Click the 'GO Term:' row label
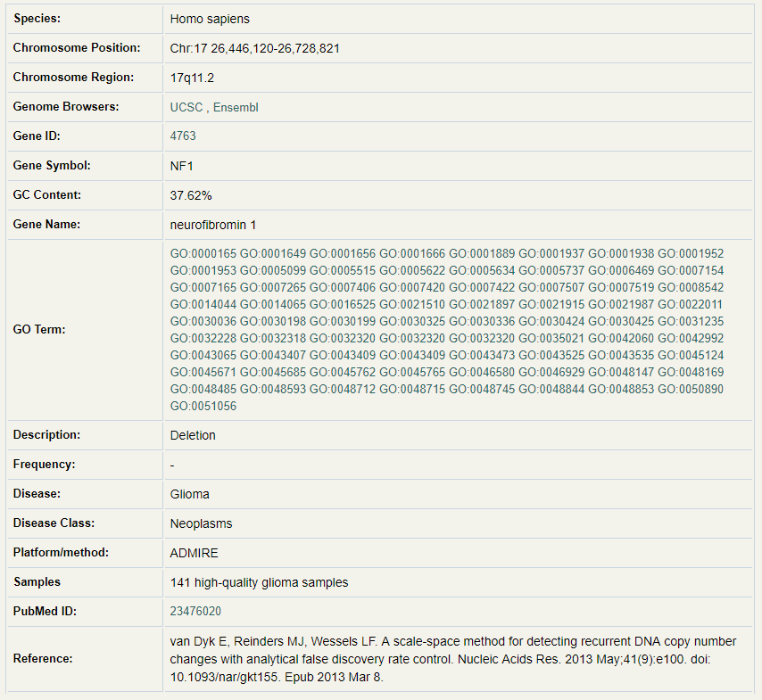Image resolution: width=762 pixels, height=700 pixels. click(39, 329)
